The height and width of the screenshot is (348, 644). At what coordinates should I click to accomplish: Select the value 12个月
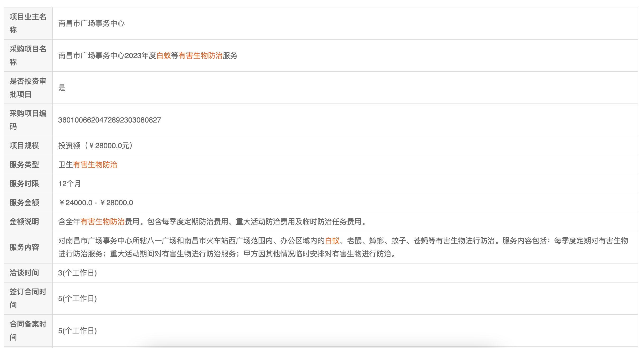tap(70, 184)
